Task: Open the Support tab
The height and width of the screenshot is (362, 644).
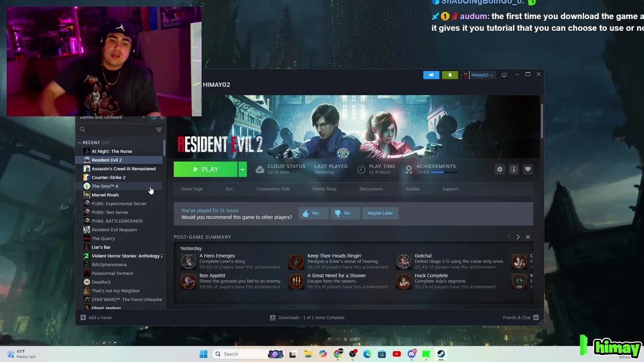Action: tap(450, 189)
